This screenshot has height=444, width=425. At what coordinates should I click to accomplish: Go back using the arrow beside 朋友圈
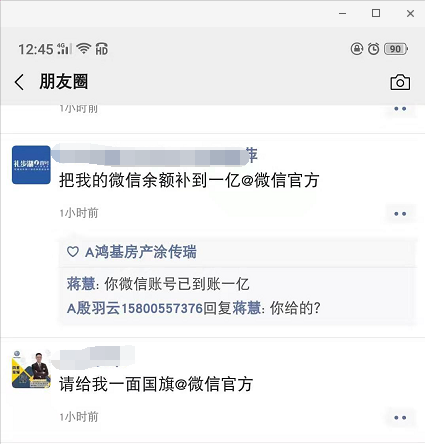click(19, 82)
